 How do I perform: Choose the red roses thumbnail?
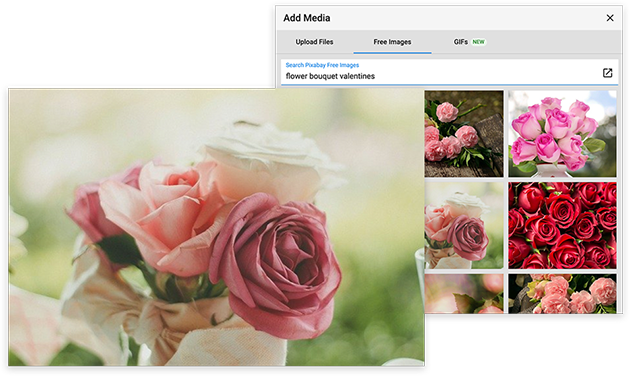tap(562, 225)
